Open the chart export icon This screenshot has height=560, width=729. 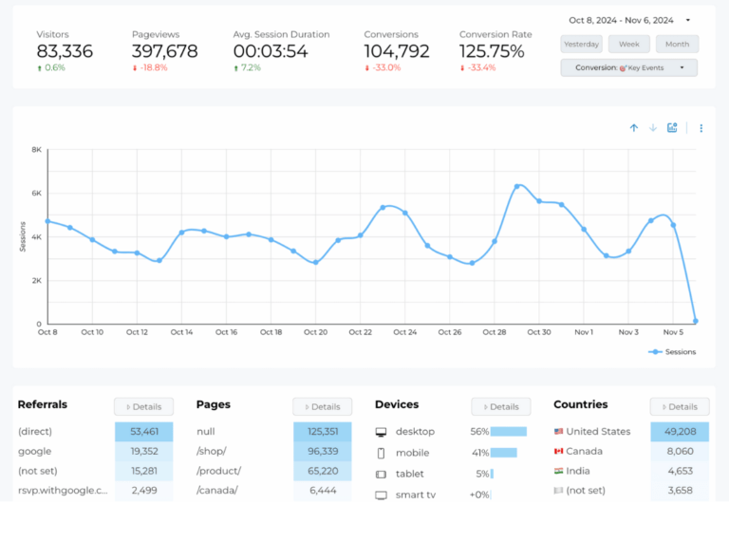point(672,128)
